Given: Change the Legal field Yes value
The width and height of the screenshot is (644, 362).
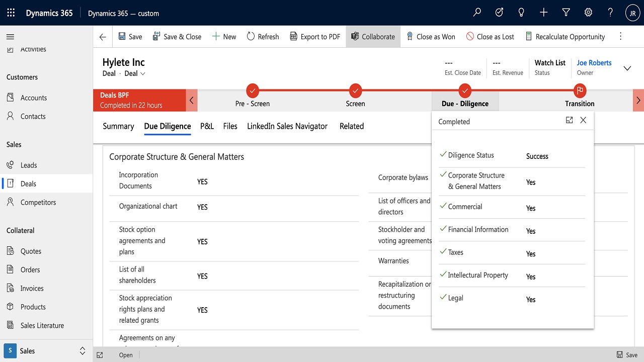Looking at the screenshot, I should click(x=531, y=300).
